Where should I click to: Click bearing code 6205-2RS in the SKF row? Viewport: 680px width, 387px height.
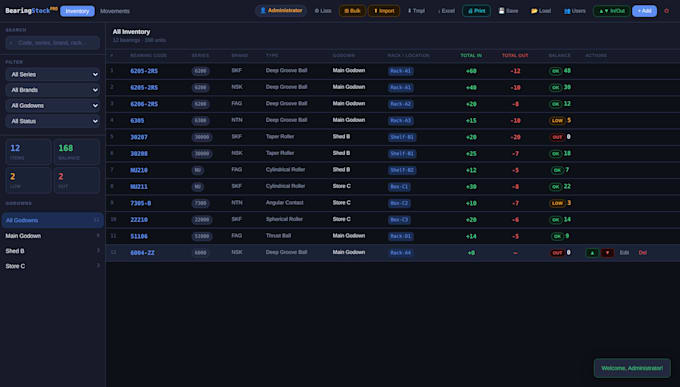pyautogui.click(x=144, y=71)
